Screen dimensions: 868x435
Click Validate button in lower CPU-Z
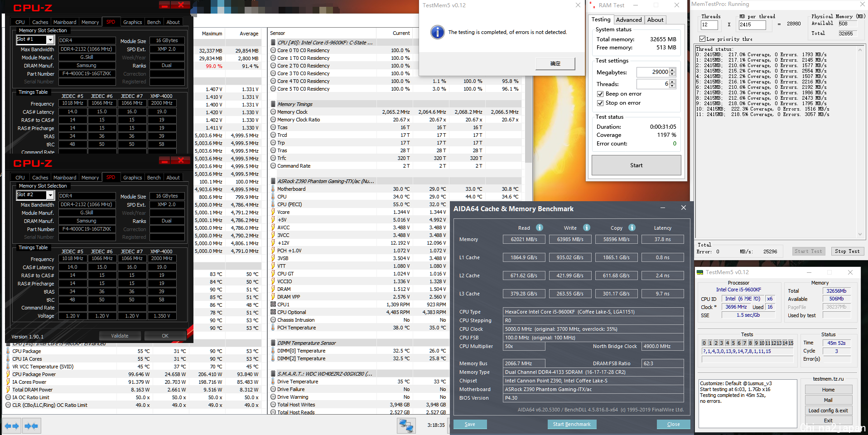[x=120, y=336]
